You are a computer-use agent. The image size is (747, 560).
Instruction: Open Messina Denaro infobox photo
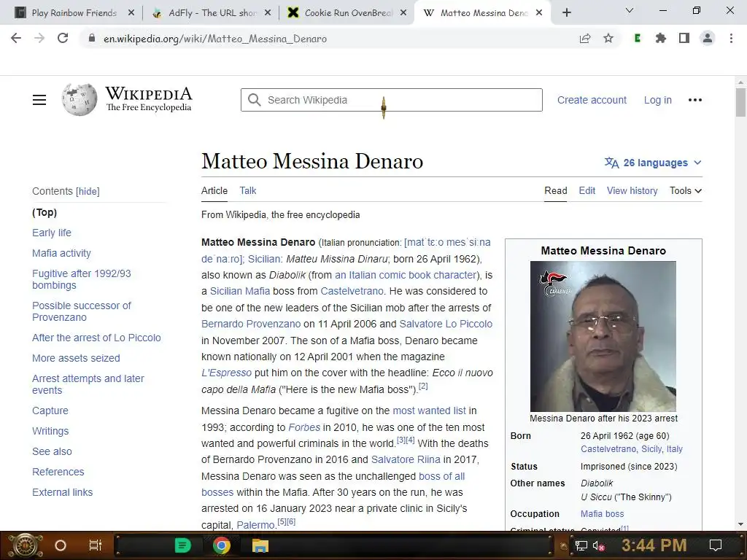(x=603, y=336)
